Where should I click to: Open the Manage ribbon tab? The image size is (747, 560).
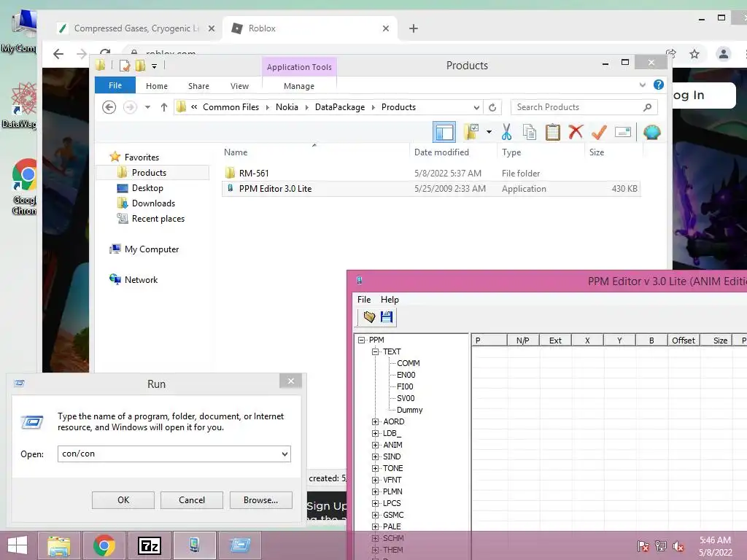click(x=299, y=86)
